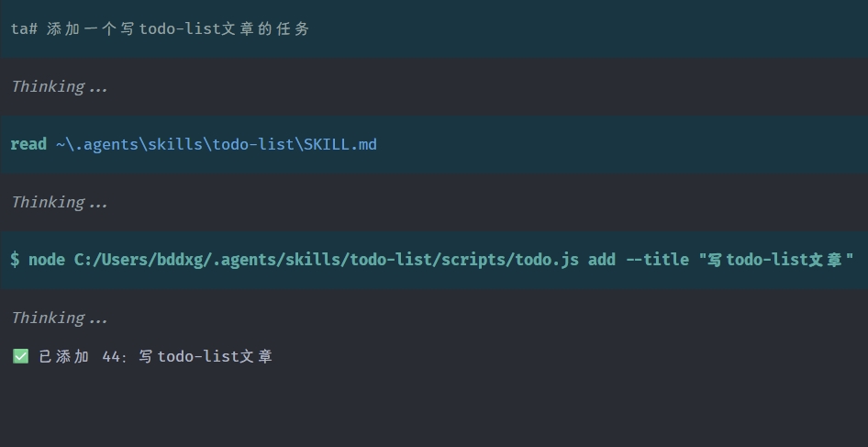Click the dollar sign shell prompt

point(15,260)
